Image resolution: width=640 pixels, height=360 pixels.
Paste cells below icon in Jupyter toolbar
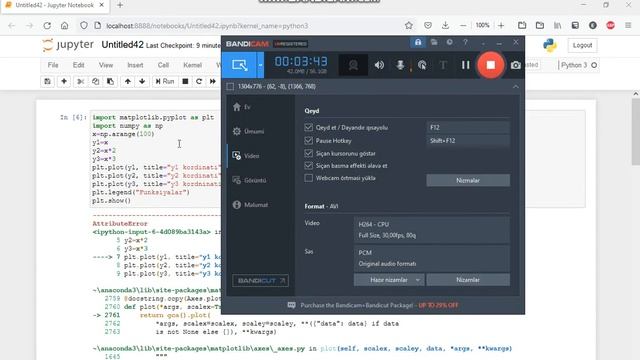110,81
